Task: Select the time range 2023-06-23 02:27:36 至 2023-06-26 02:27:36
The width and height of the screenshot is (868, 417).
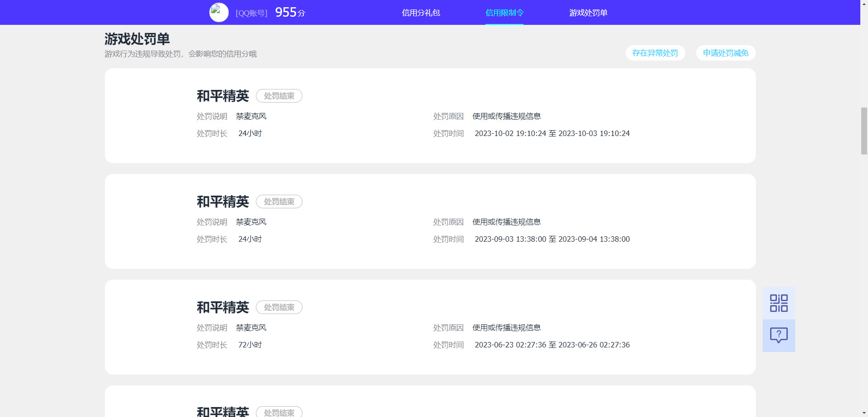Action: pyautogui.click(x=552, y=345)
